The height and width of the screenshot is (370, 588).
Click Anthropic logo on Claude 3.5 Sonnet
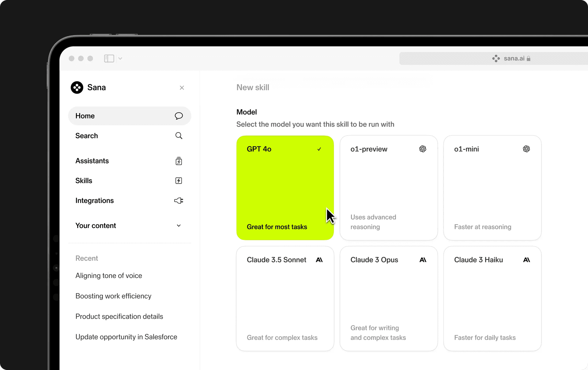pyautogui.click(x=319, y=260)
